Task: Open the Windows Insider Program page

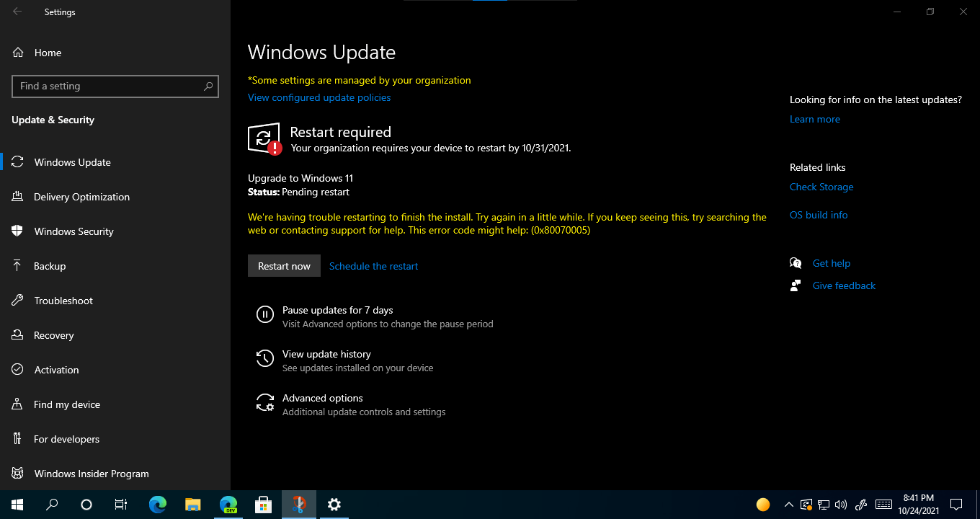Action: [115, 474]
